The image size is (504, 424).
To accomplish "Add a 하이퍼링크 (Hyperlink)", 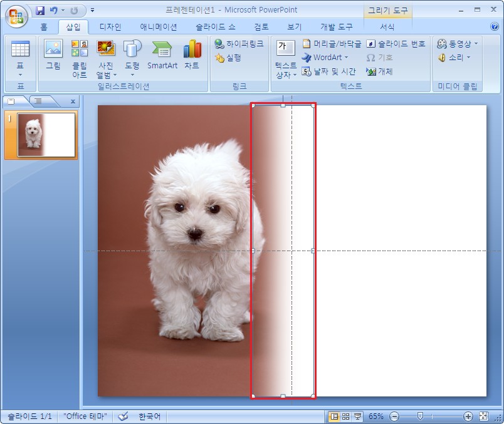I will click(239, 44).
